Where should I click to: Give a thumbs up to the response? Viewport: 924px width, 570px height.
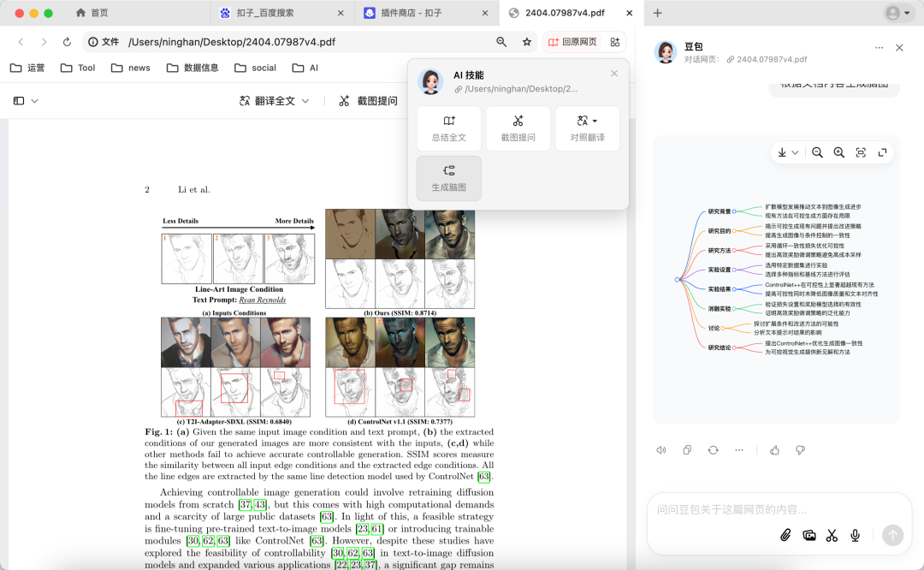point(773,449)
